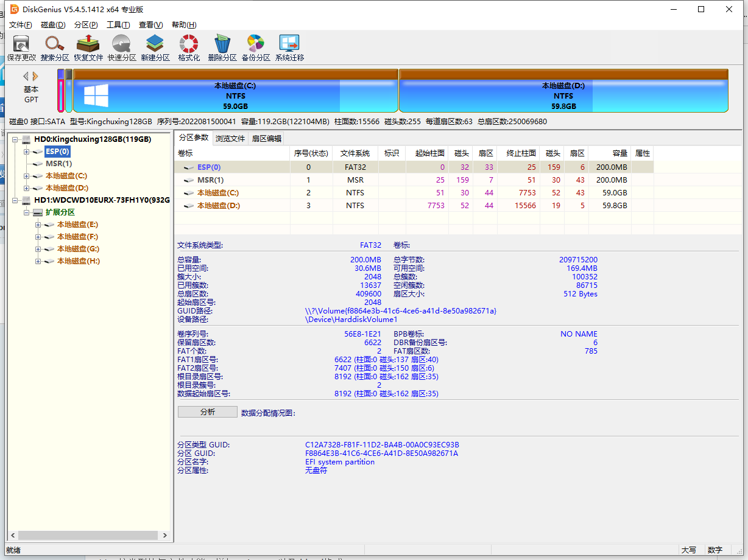Screen dimensions: 748x560
Task: Select the 删除分区 toolbar icon
Action: point(223,47)
